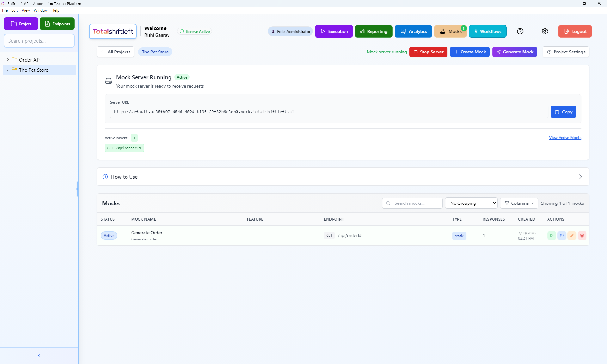Expand the How to Use section

pos(580,177)
